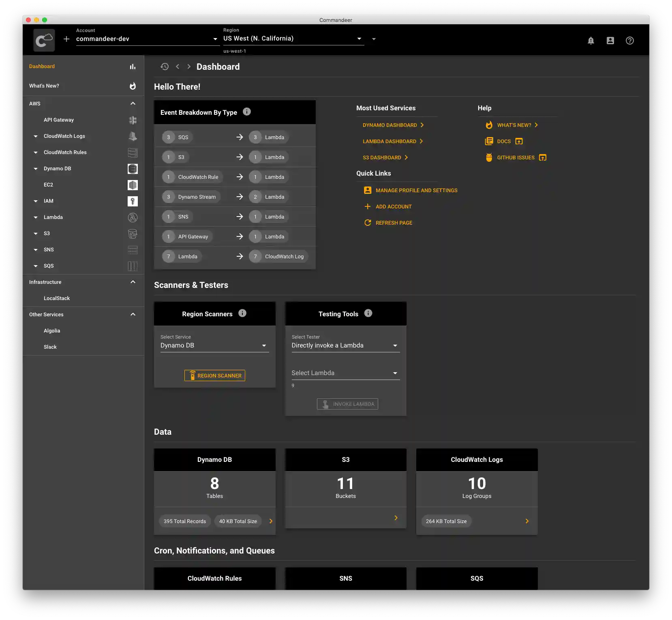
Task: Click the Commandeer logo icon
Action: [44, 40]
